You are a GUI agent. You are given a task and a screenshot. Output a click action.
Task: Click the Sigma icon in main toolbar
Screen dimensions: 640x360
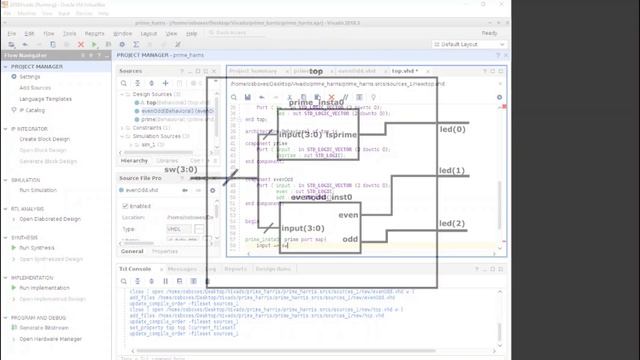[136, 44]
